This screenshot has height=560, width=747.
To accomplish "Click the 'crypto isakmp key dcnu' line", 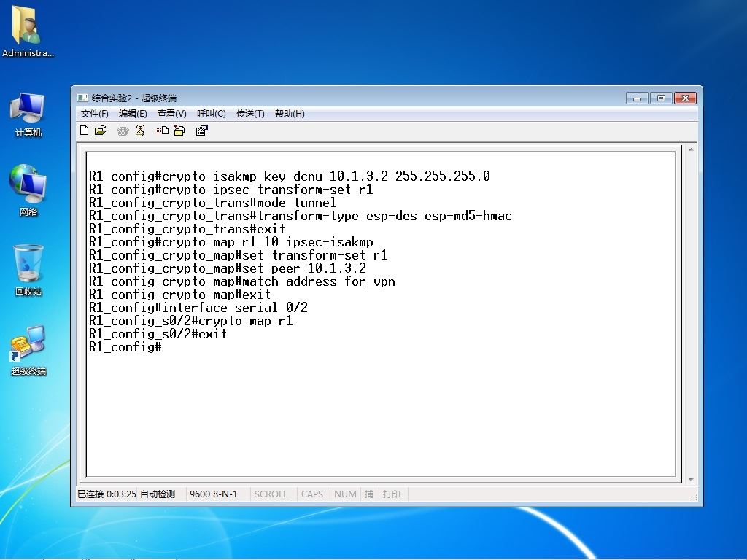I will (x=290, y=176).
